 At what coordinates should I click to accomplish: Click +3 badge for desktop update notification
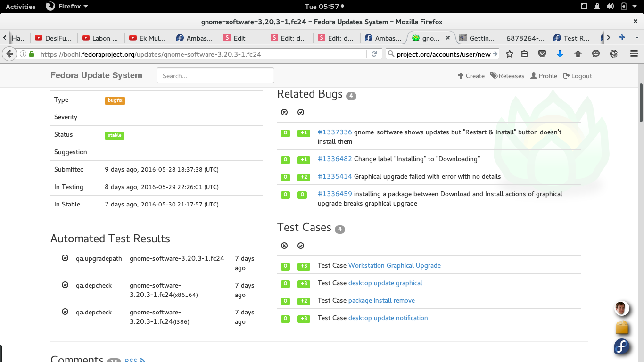coord(304,319)
